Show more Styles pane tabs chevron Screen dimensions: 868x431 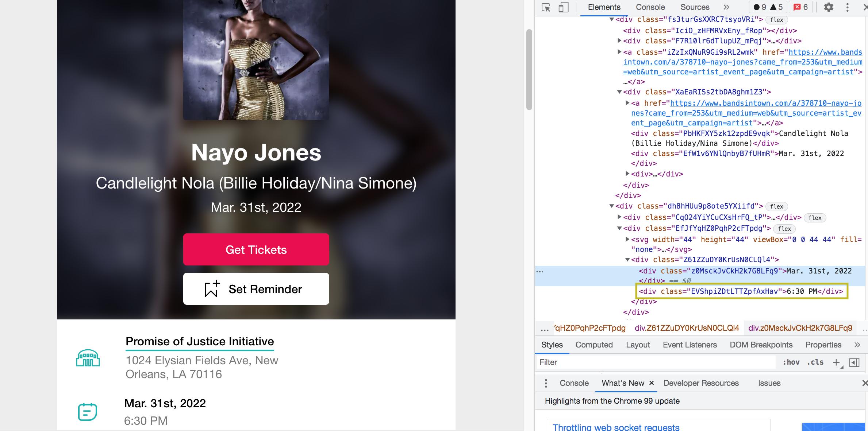[857, 345]
